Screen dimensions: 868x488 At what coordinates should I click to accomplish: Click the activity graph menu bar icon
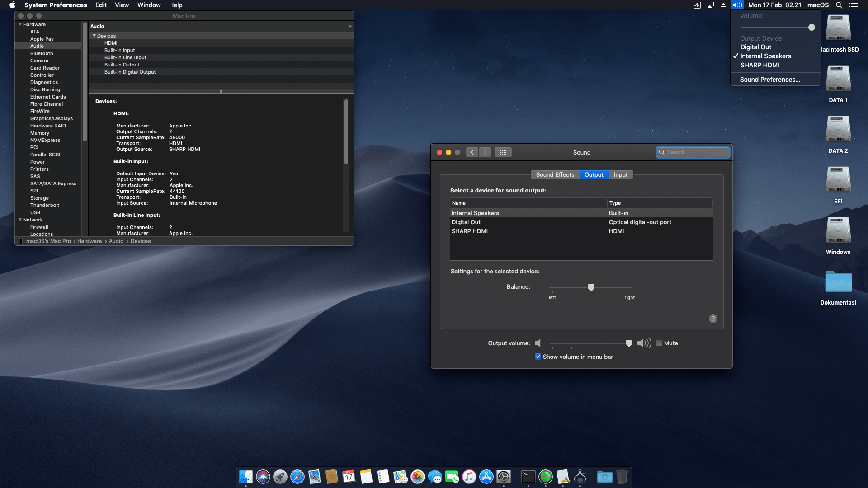pos(697,5)
